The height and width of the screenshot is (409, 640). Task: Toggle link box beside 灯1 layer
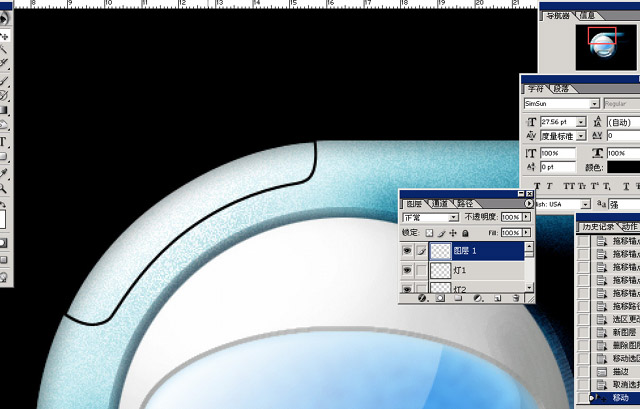[x=421, y=270]
